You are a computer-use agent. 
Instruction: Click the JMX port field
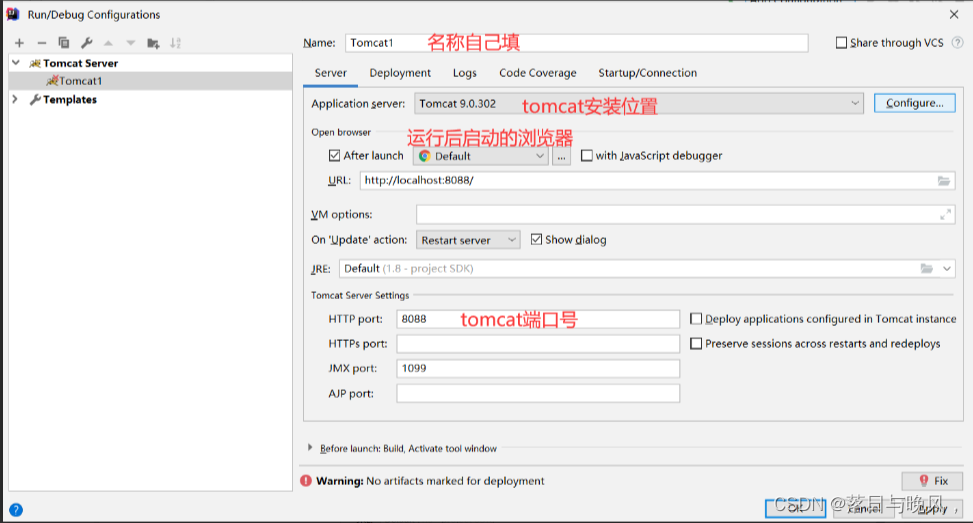(x=538, y=369)
